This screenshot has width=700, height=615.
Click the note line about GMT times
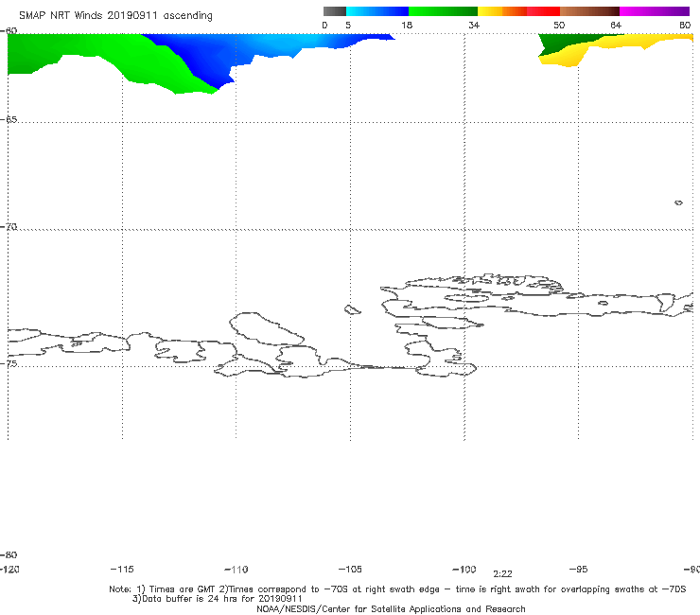(397, 589)
